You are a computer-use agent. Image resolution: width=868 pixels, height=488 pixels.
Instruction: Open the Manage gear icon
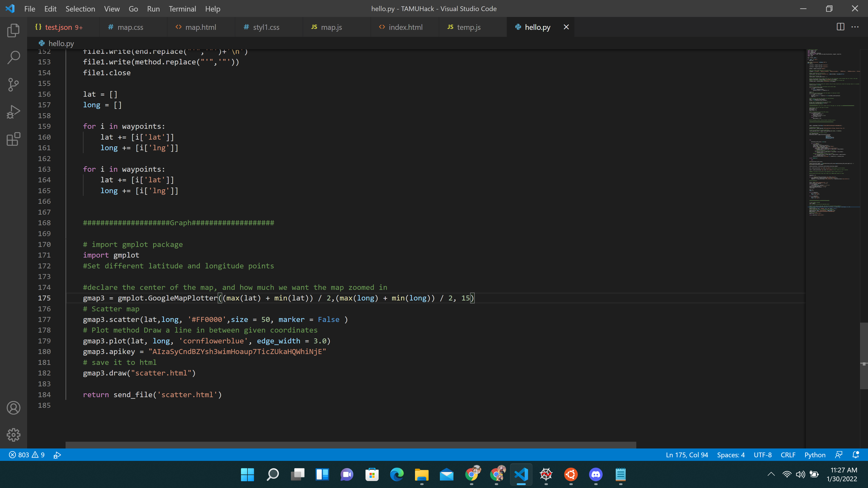14,435
